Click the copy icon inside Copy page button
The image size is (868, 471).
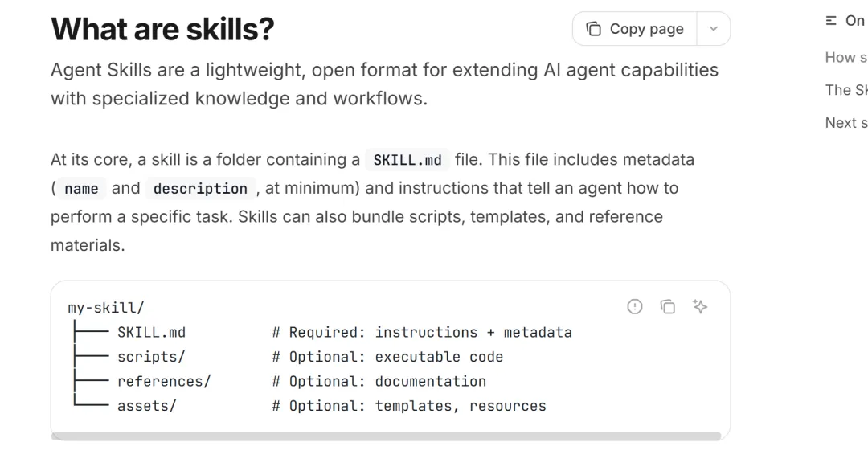click(x=594, y=29)
